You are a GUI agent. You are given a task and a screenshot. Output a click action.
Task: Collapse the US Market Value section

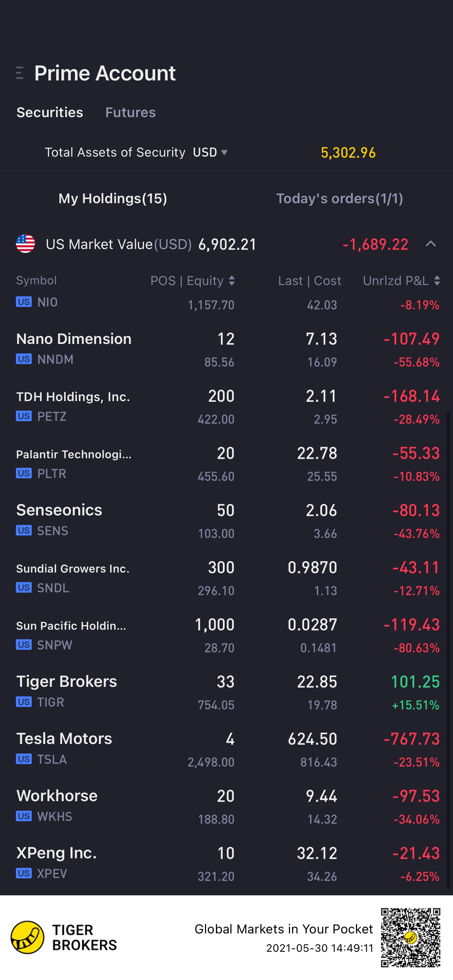(430, 244)
